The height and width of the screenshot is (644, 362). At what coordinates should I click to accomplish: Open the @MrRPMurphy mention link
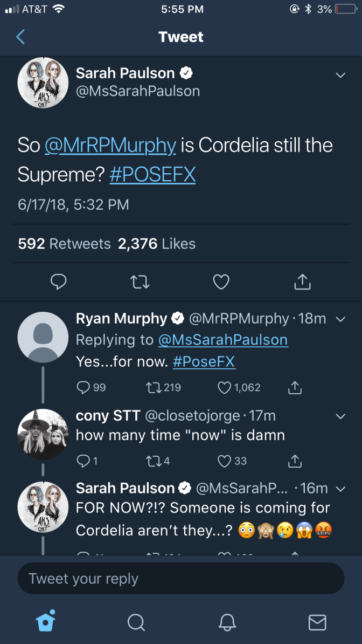[110, 146]
